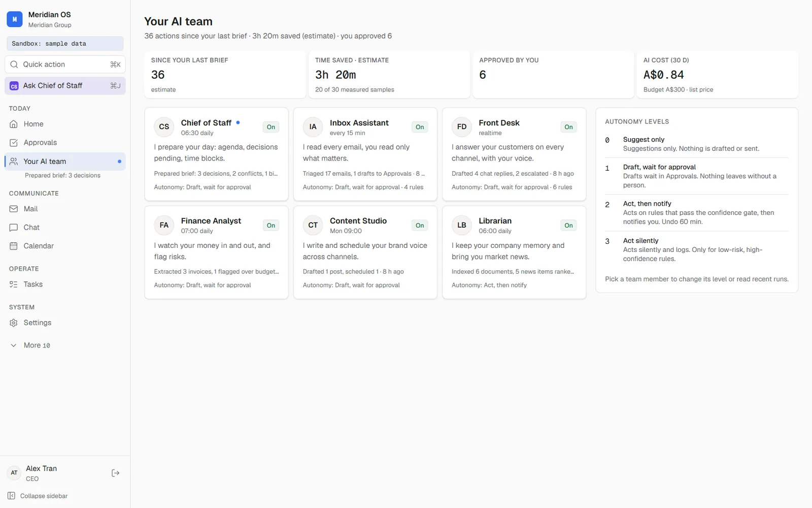Click the Ask Chief of Staff button
The height and width of the screenshot is (508, 812).
click(65, 86)
